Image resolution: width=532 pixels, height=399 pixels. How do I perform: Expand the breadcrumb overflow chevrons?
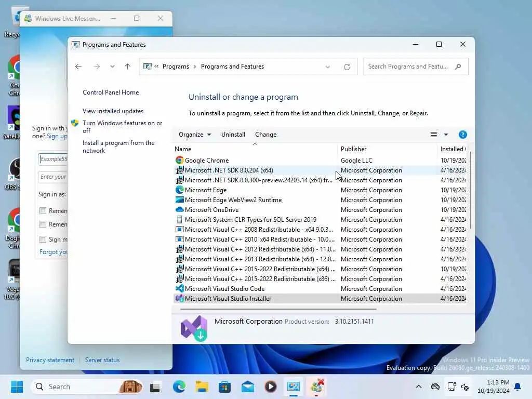[x=156, y=66]
